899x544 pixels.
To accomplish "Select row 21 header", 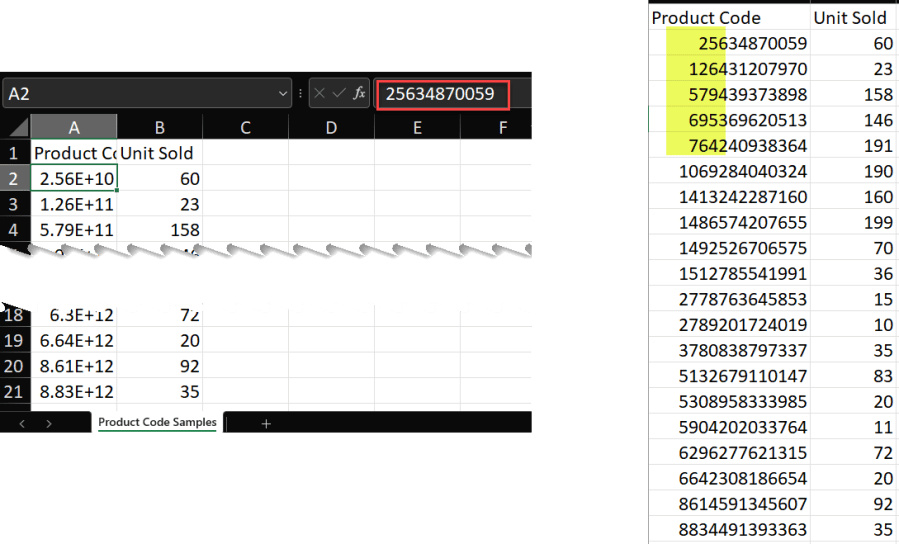I will 14,391.
